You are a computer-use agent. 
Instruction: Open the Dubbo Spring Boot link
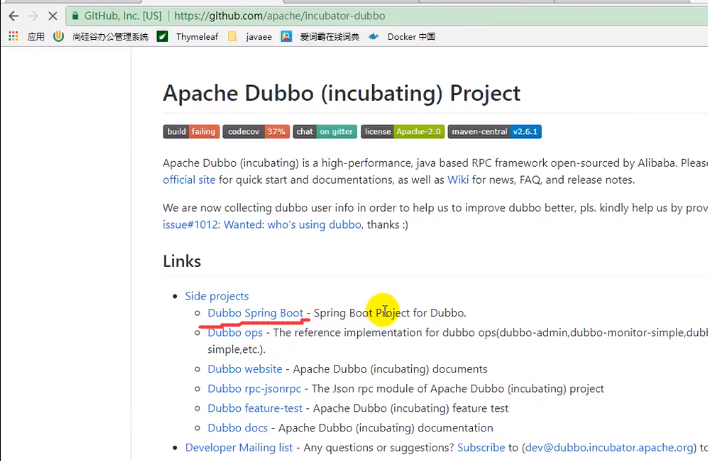coord(255,313)
